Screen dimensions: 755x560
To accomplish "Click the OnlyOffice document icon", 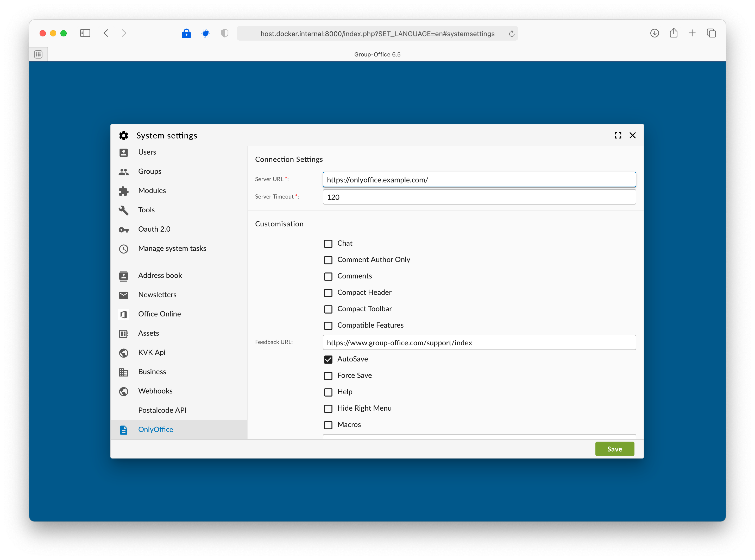I will click(x=123, y=430).
